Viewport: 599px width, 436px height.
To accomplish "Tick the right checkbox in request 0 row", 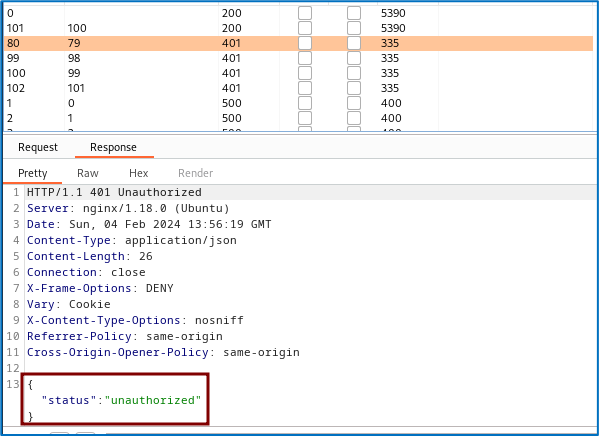I will [354, 13].
